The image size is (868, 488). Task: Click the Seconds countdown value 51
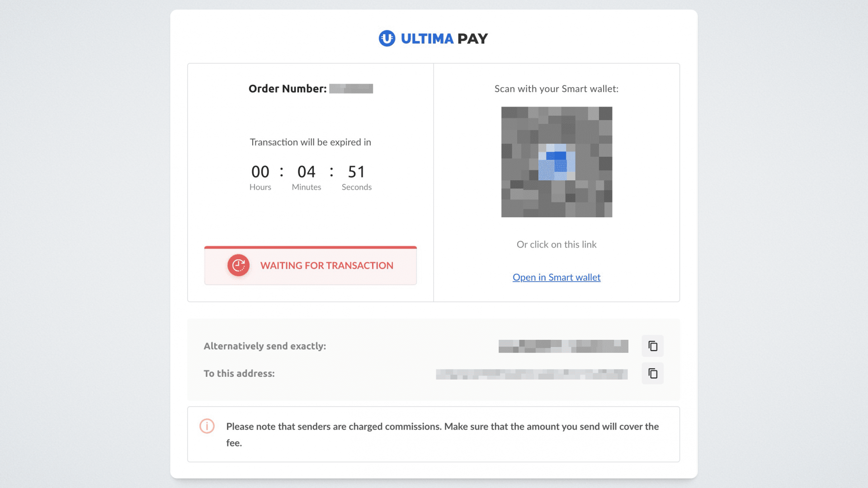[x=356, y=172]
